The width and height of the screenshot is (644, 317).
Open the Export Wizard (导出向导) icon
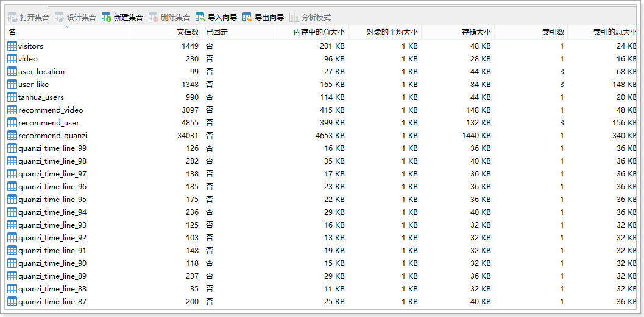point(247,17)
